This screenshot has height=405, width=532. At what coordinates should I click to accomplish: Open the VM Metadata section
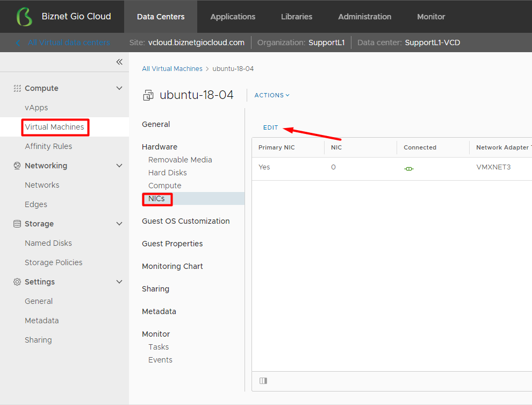coord(159,311)
